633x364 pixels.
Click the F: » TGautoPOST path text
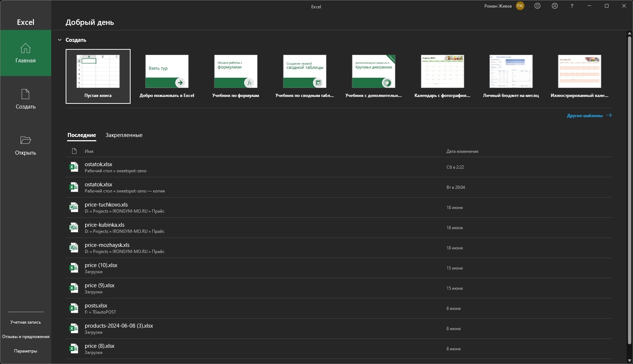point(100,312)
